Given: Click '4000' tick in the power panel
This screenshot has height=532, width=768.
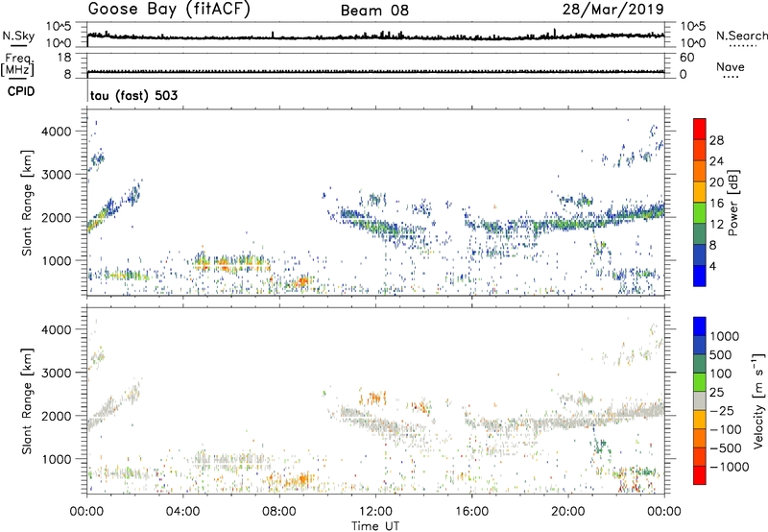Looking at the screenshot, I should pyautogui.click(x=56, y=132).
